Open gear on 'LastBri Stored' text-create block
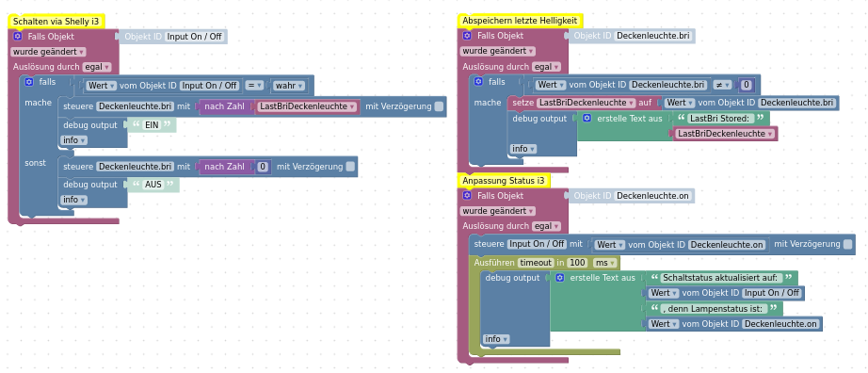This screenshot has height=373, width=868. click(587, 119)
